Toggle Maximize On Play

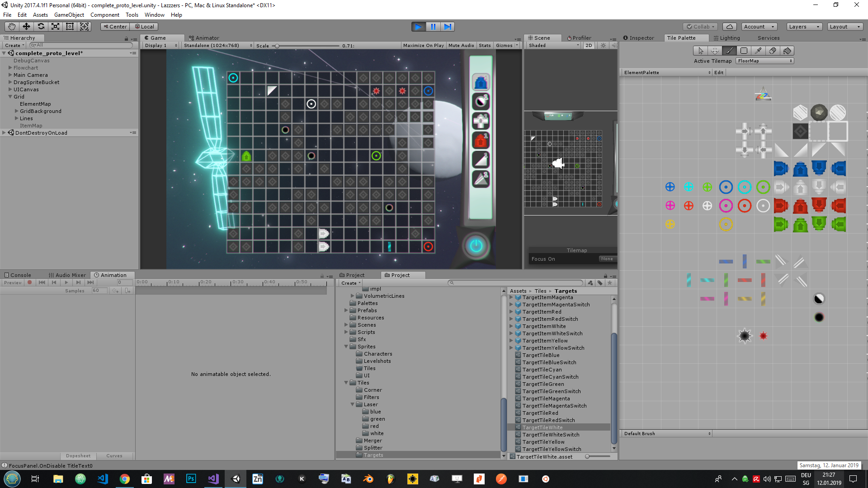[x=423, y=46]
